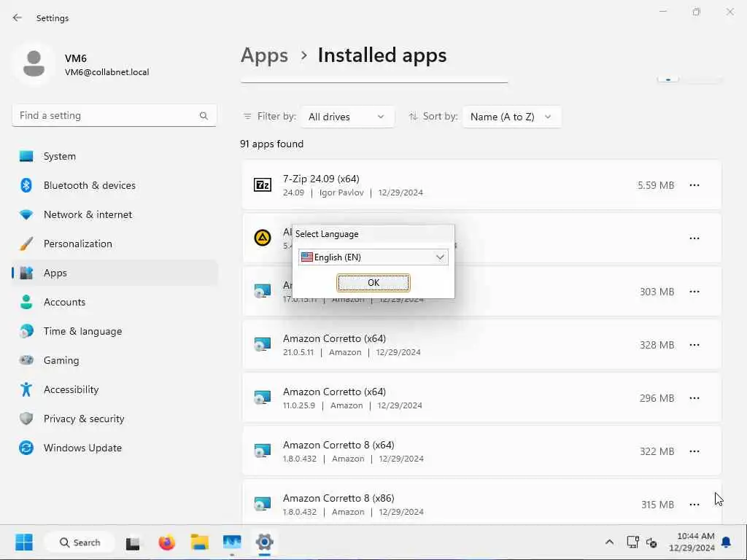Click the Personalization paintbrush icon
Screen dimensions: 747x560
coord(26,244)
